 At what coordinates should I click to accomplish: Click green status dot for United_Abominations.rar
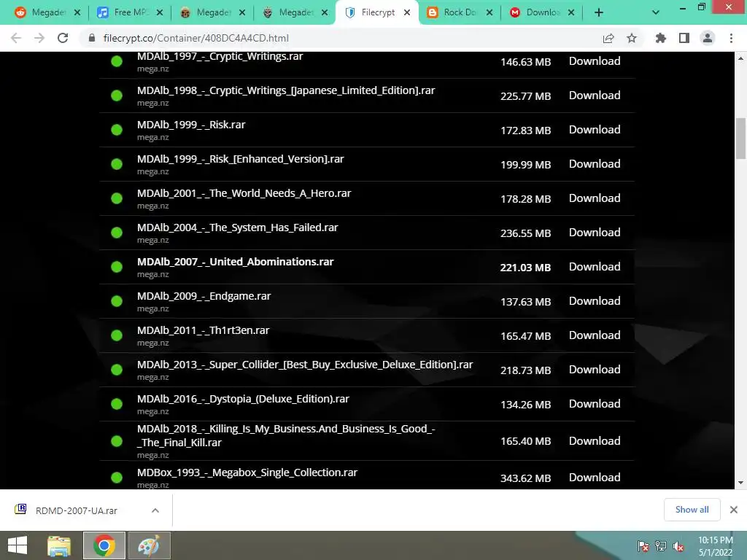[117, 267]
